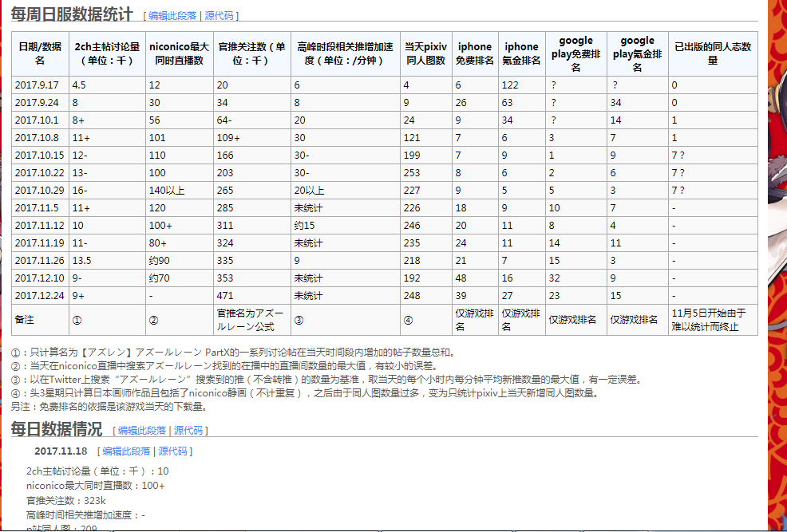787x532 pixels.
Task: Select the 已出版的同人志数量 column header
Action: click(x=712, y=53)
